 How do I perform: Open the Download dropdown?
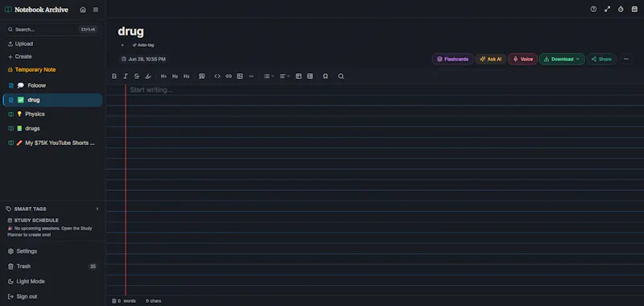[x=562, y=59]
